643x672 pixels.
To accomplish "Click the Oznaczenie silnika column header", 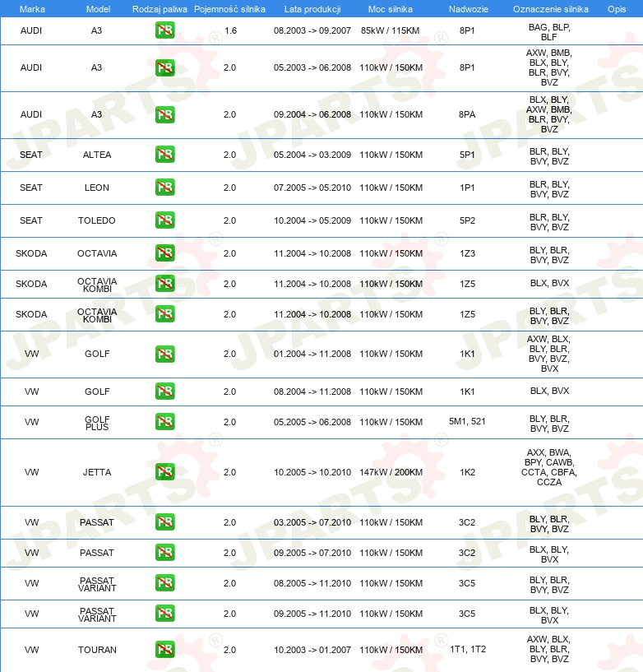I will point(550,9).
